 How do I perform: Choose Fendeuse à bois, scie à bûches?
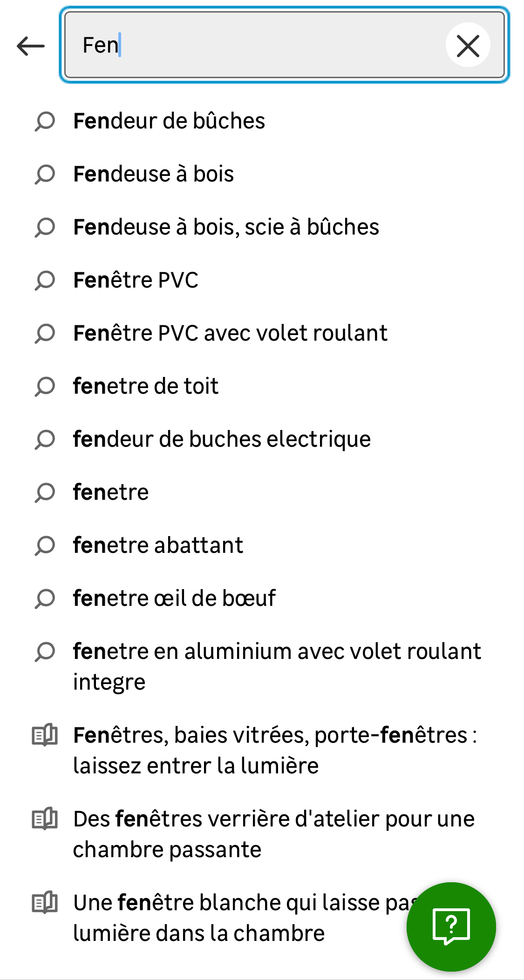click(226, 227)
